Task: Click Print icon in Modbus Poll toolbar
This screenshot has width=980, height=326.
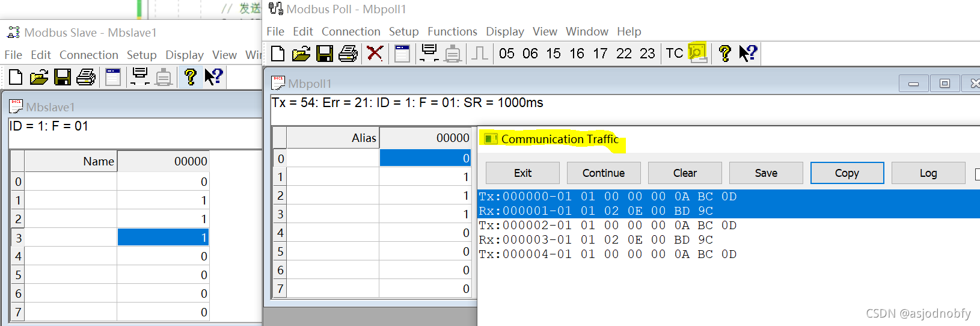Action: 348,54
